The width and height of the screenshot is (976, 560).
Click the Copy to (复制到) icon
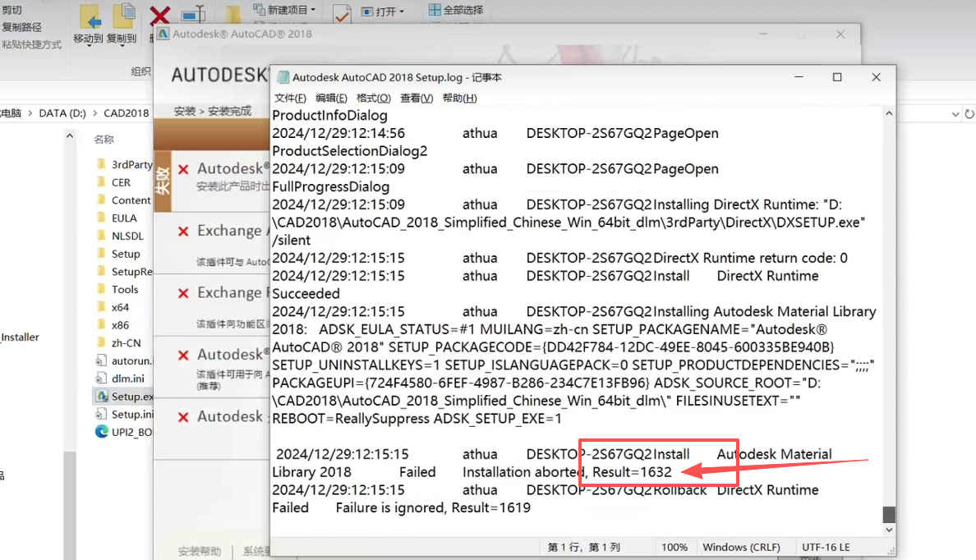[122, 17]
